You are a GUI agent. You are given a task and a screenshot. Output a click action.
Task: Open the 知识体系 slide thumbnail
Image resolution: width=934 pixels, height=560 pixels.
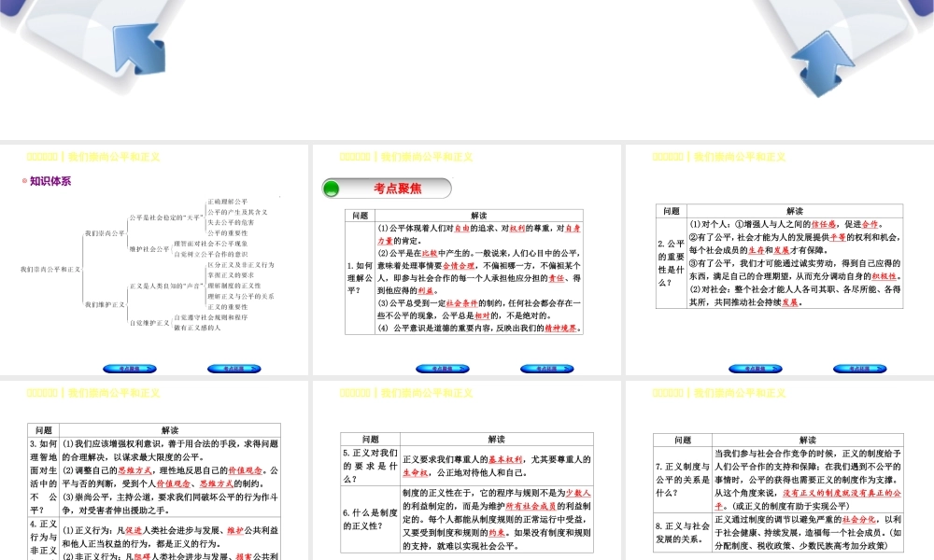(154, 259)
